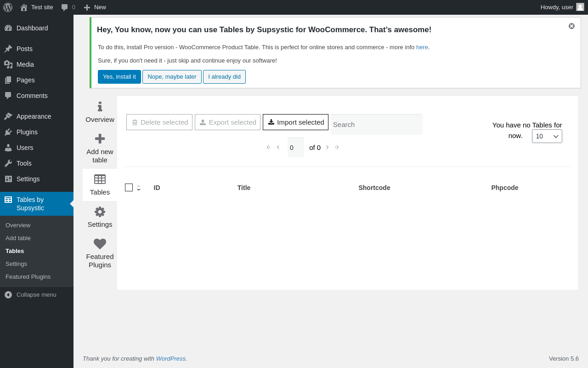Viewport: 588px width, 368px height.
Task: Focus the Search input field
Action: click(x=377, y=124)
